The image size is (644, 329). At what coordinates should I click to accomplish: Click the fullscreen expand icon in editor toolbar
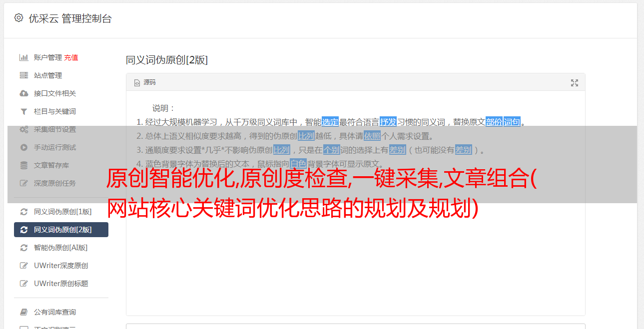575,83
